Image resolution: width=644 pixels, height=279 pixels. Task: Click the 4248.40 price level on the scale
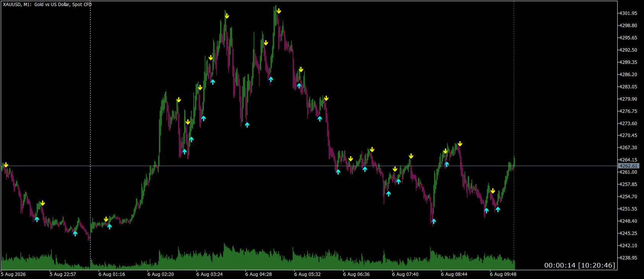(628, 221)
